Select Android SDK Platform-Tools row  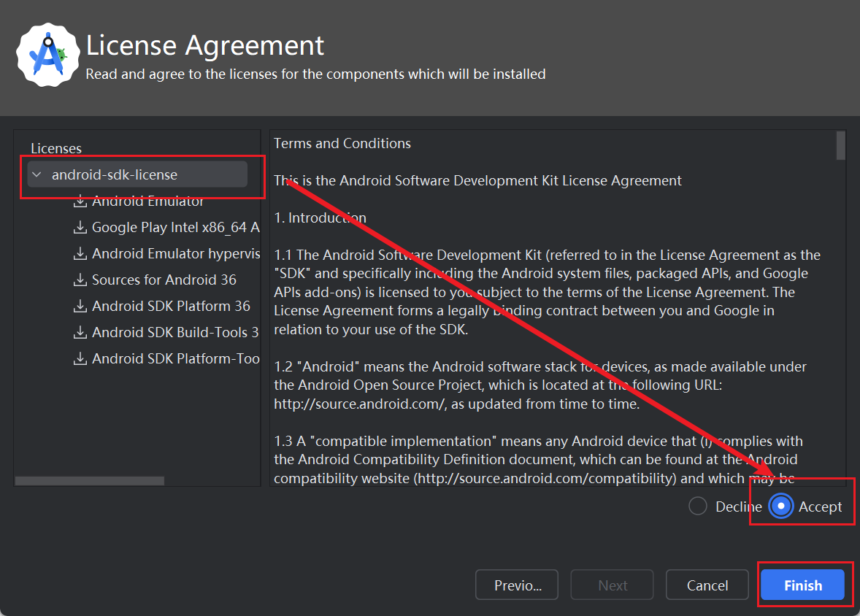click(x=166, y=359)
